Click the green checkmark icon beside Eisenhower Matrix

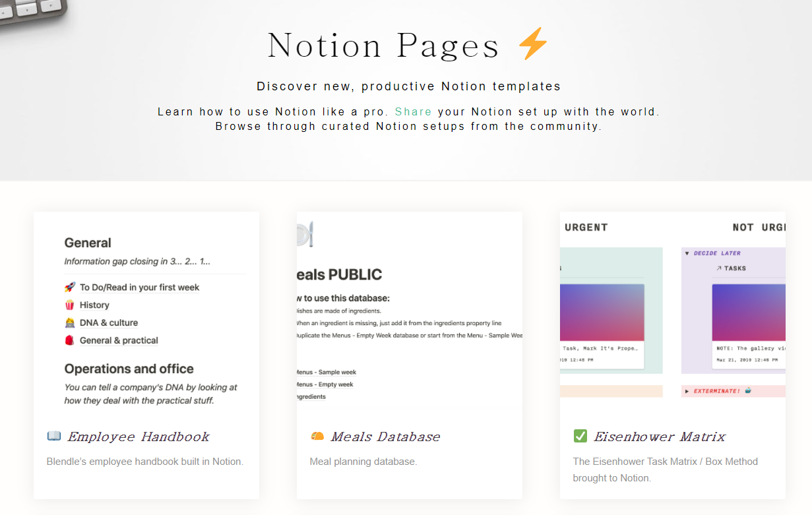[580, 436]
